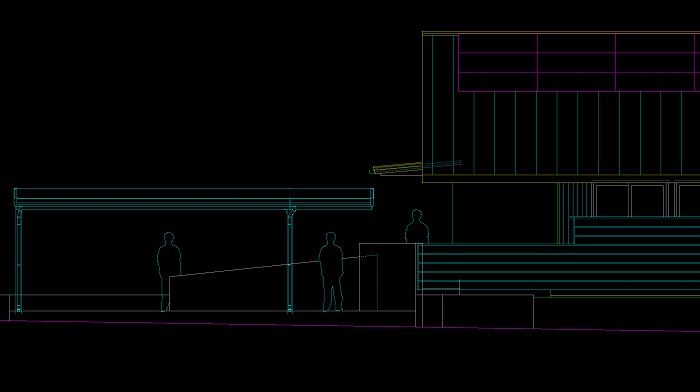
Task: Select the middle cyan canopy support column
Action: (x=290, y=259)
